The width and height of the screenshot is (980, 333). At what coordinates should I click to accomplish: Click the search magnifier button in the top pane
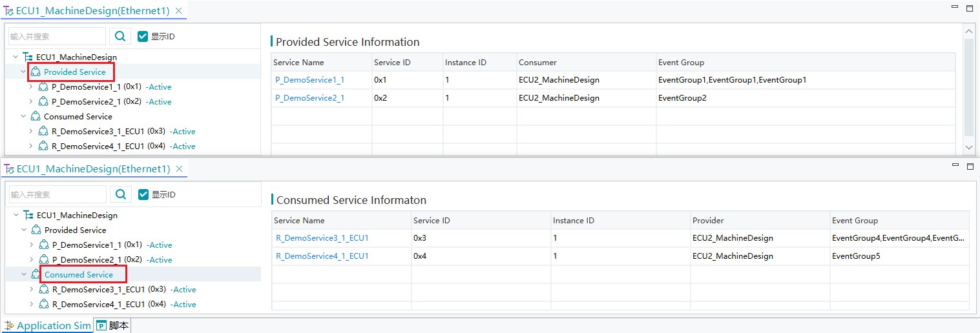point(120,36)
